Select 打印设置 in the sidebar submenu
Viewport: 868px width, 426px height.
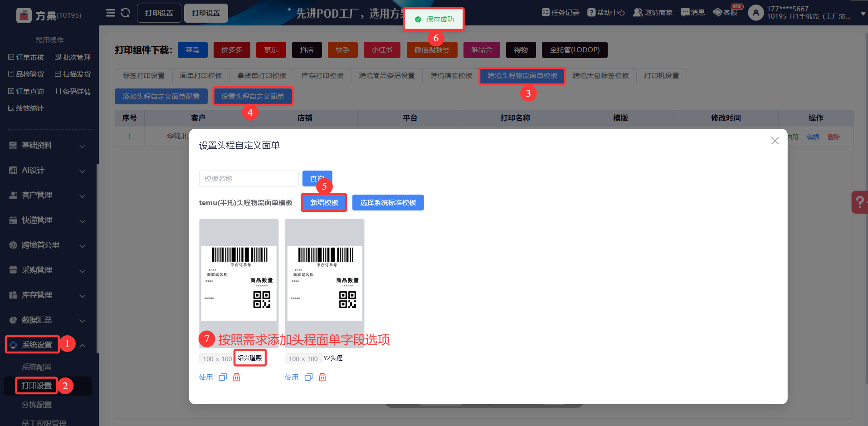(x=37, y=386)
